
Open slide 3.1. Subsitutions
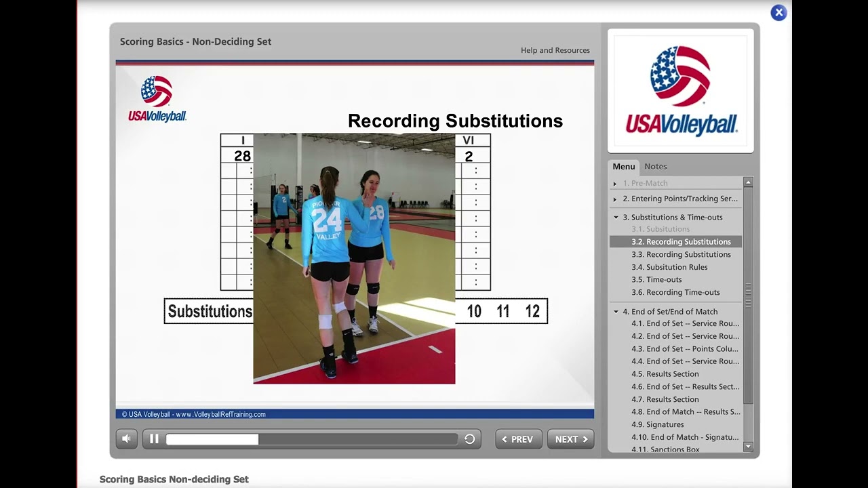coord(660,229)
